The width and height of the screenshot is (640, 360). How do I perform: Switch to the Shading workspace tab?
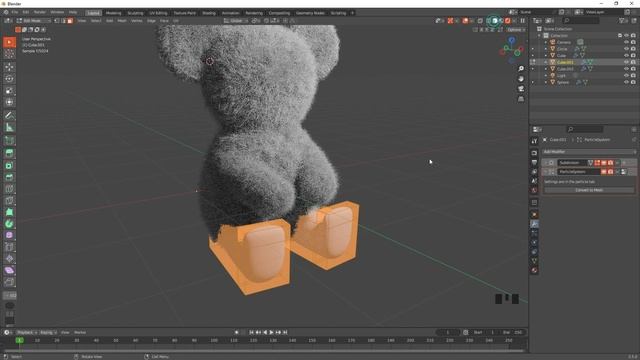[209, 13]
